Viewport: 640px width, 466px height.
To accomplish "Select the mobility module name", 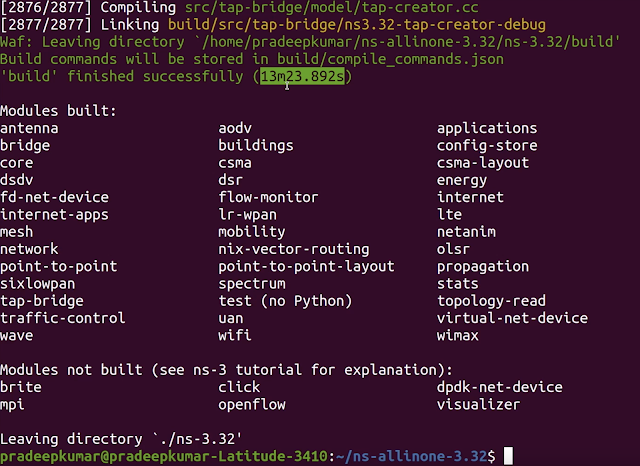I will (251, 232).
